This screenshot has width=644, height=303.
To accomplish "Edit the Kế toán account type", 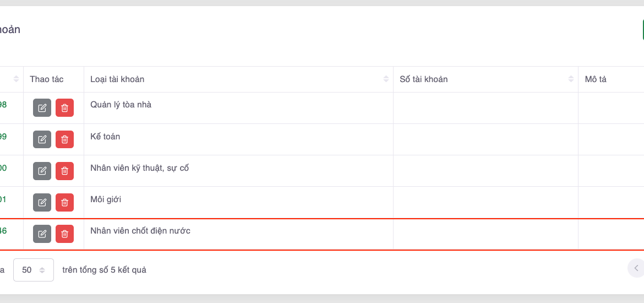I will (42, 139).
